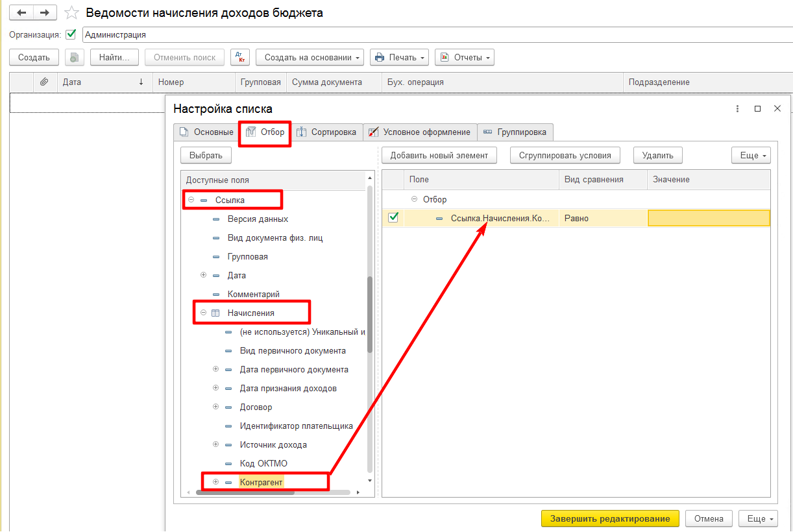Click the Дт/Кт postings icon
The width and height of the screenshot is (793, 532).
tap(240, 57)
